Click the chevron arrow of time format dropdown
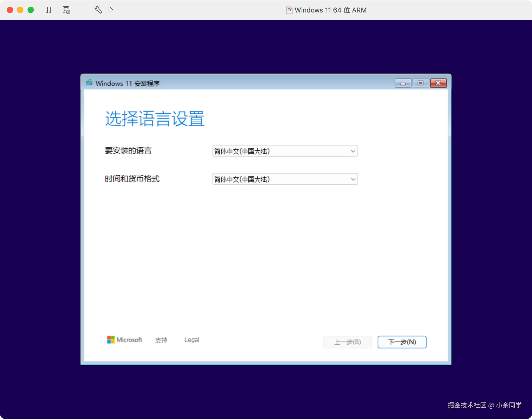The image size is (532, 419). tap(353, 179)
